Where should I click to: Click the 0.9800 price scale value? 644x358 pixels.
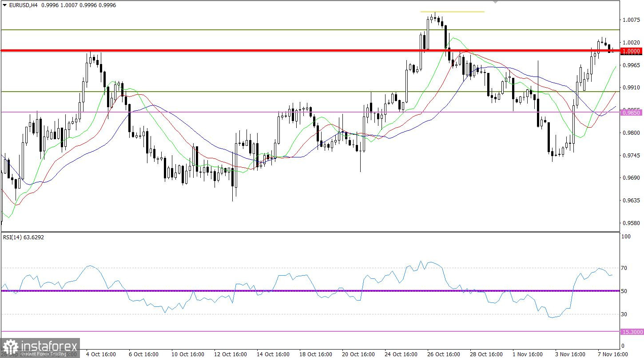(x=632, y=133)
